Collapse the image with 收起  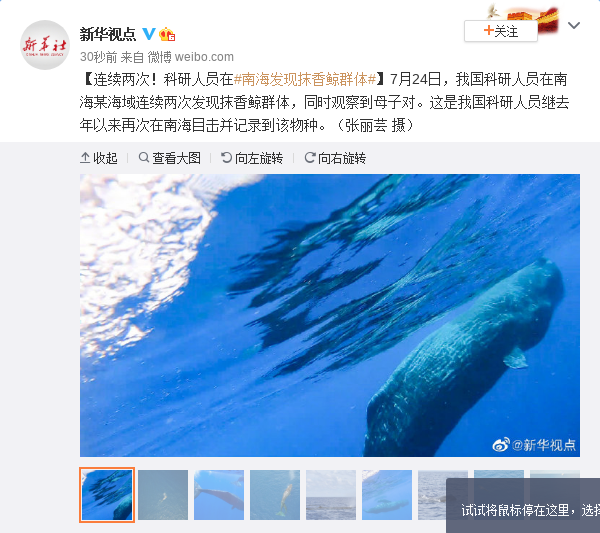99,158
